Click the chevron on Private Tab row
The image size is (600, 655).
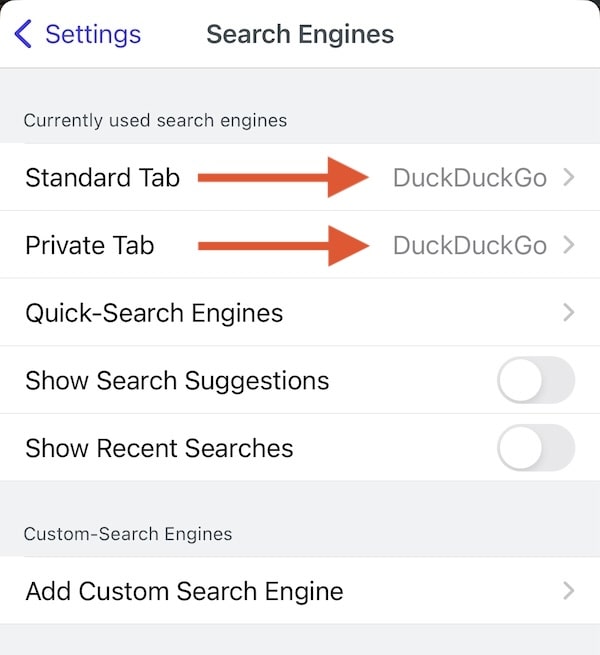coord(568,245)
